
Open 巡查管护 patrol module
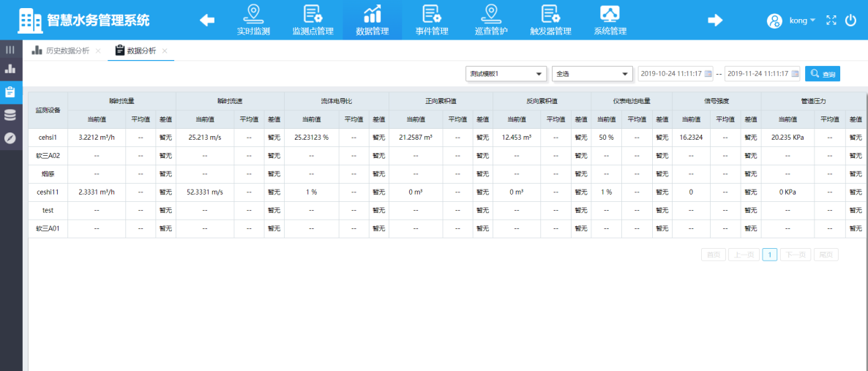tap(490, 20)
